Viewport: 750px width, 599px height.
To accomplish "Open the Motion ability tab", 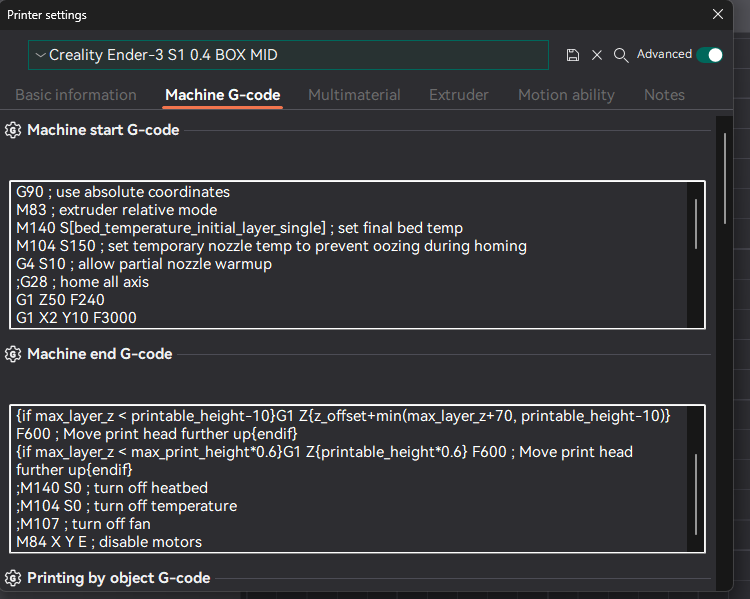I will (x=566, y=95).
